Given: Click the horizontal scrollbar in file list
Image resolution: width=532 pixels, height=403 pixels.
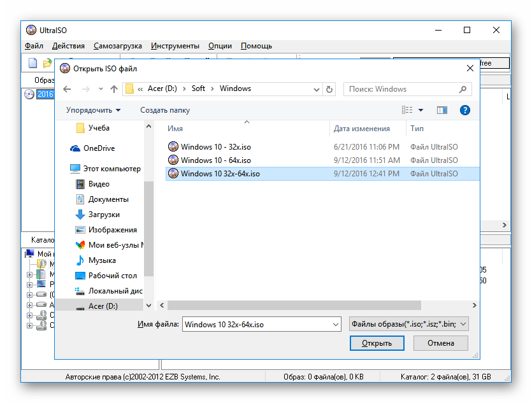Looking at the screenshot, I should point(293,306).
